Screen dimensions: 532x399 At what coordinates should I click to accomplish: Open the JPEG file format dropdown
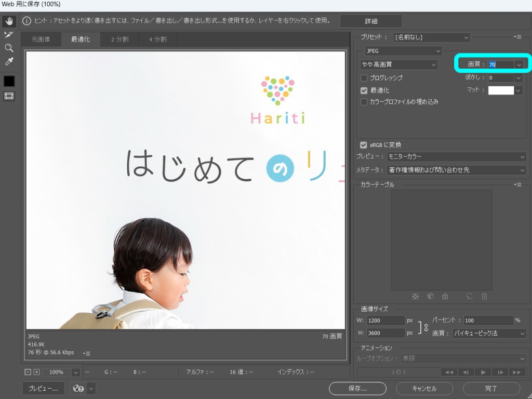pyautogui.click(x=403, y=51)
